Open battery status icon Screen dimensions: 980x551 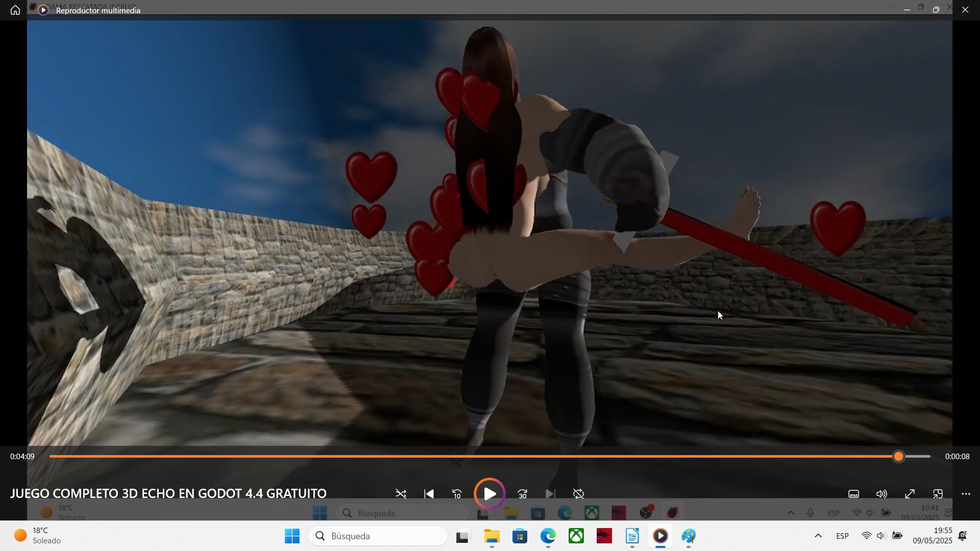click(897, 536)
